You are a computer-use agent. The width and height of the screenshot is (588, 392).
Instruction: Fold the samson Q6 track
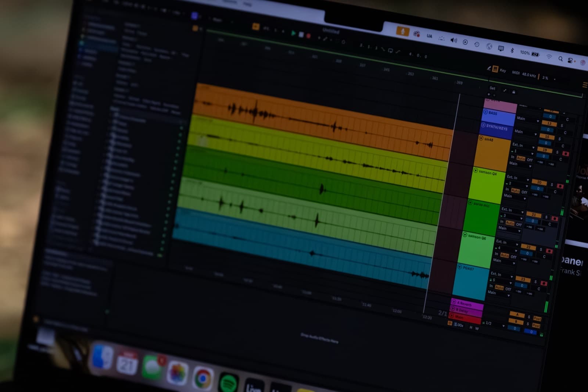coord(465,235)
